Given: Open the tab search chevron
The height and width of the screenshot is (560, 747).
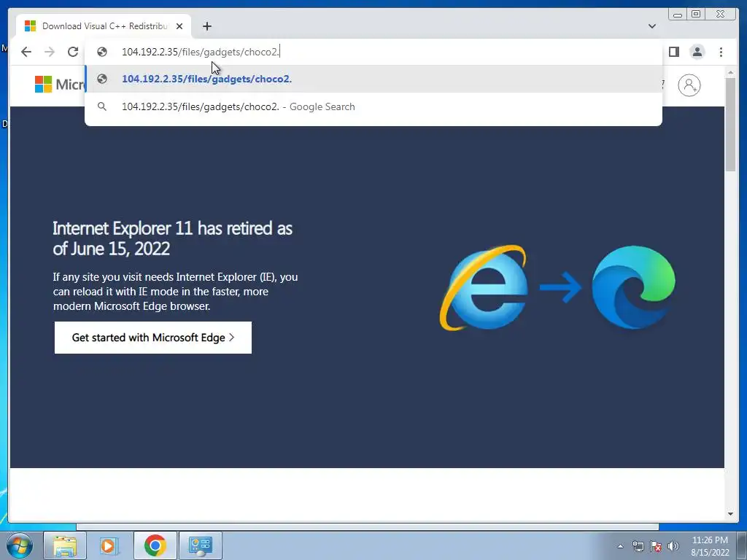Looking at the screenshot, I should click(652, 26).
